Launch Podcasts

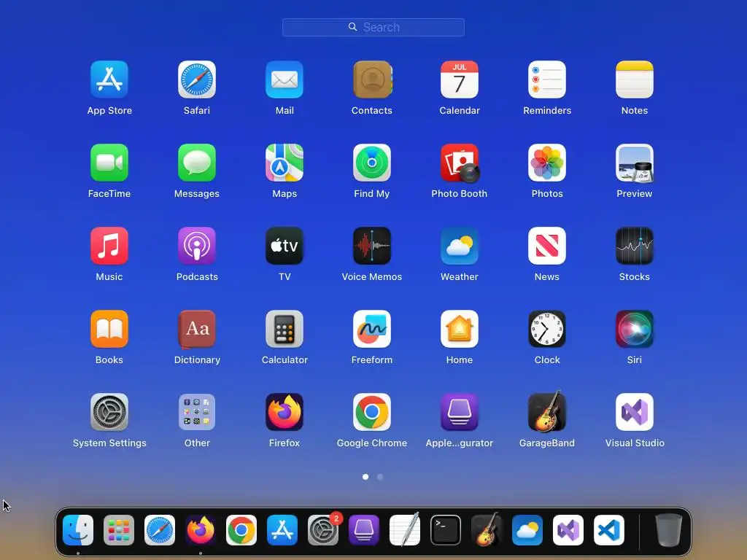point(197,246)
